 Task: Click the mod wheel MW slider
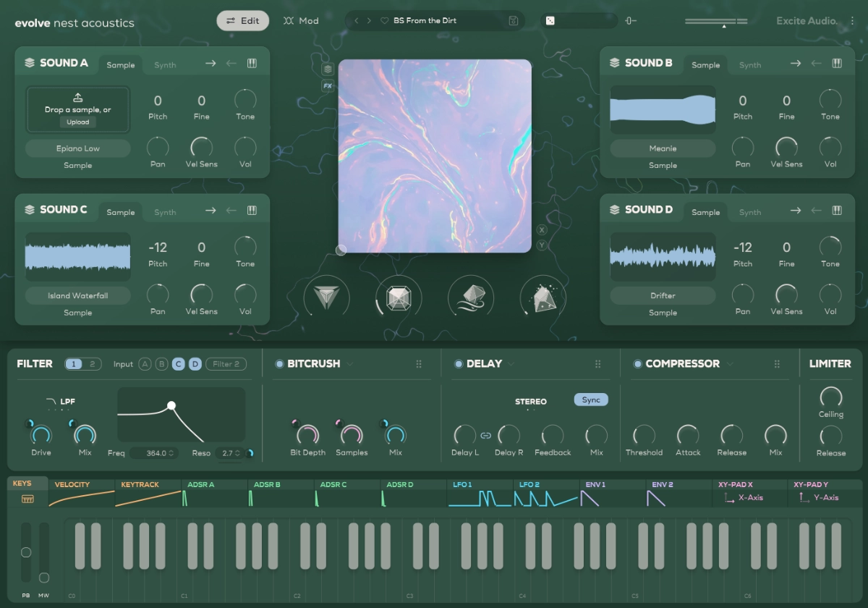44,552
